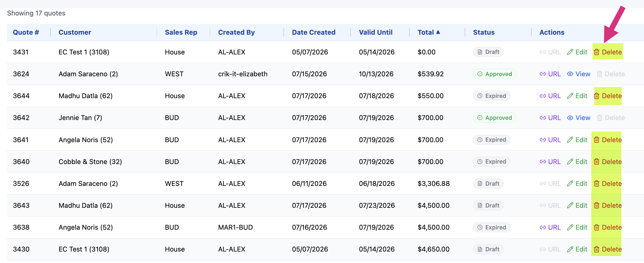Click the Expired status badge for quote 3644
This screenshot has height=263, width=644.
pyautogui.click(x=491, y=96)
